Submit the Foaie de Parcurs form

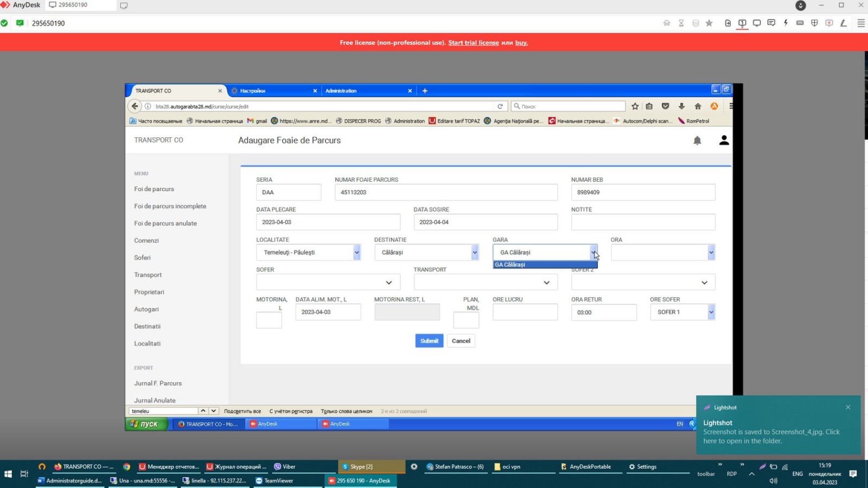429,341
